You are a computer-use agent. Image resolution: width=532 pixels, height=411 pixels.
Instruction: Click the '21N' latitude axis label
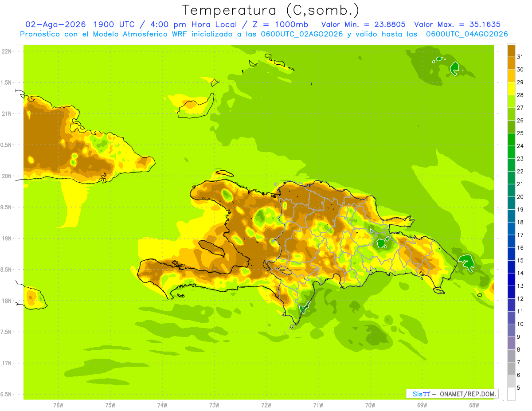click(x=7, y=114)
